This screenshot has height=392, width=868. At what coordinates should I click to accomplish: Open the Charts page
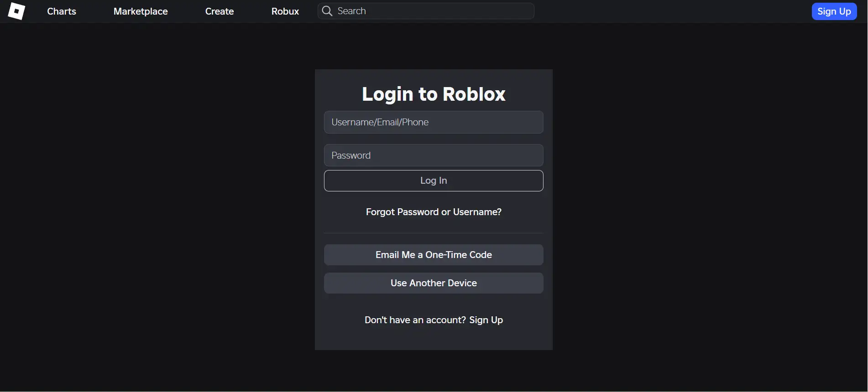coord(62,11)
